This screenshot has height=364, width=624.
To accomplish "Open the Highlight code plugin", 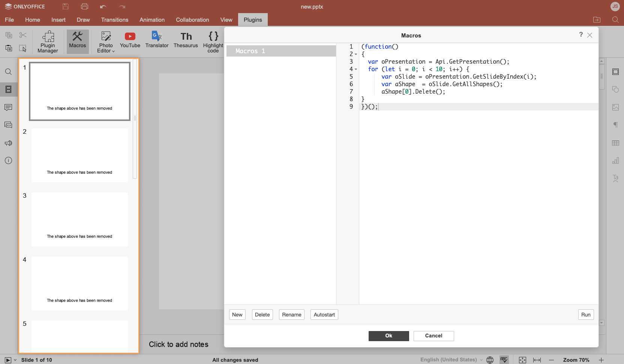I will point(213,42).
